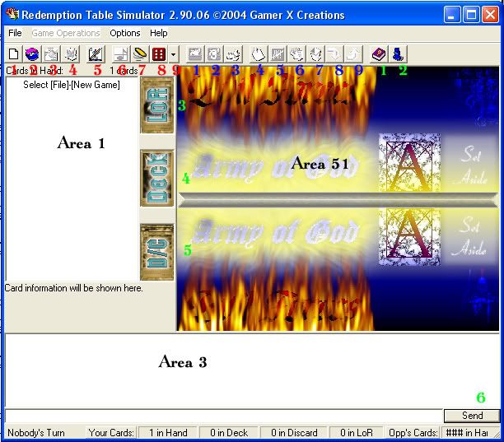Image resolution: width=504 pixels, height=442 pixels.
Task: Click the blue person figure icon
Action: pyautogui.click(x=396, y=54)
